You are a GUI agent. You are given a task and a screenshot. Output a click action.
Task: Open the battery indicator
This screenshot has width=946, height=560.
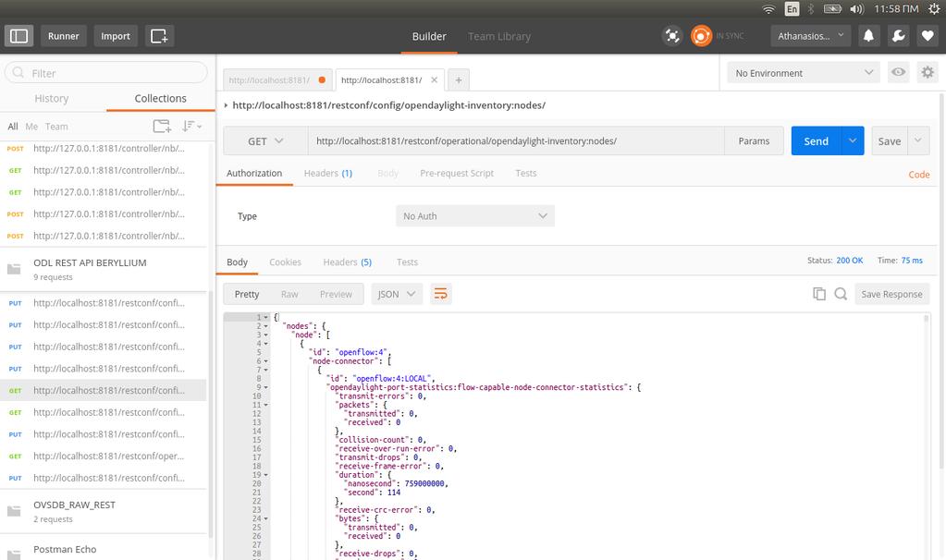point(832,8)
